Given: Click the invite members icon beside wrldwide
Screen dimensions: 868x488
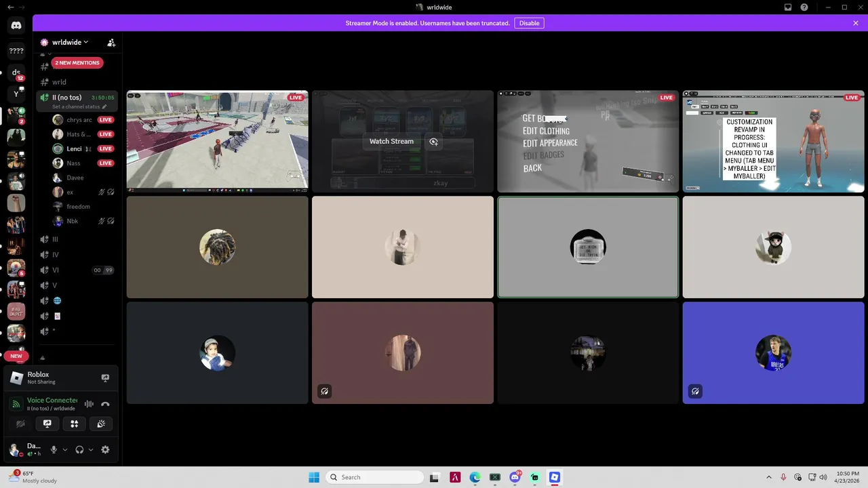Looking at the screenshot, I should tap(111, 42).
